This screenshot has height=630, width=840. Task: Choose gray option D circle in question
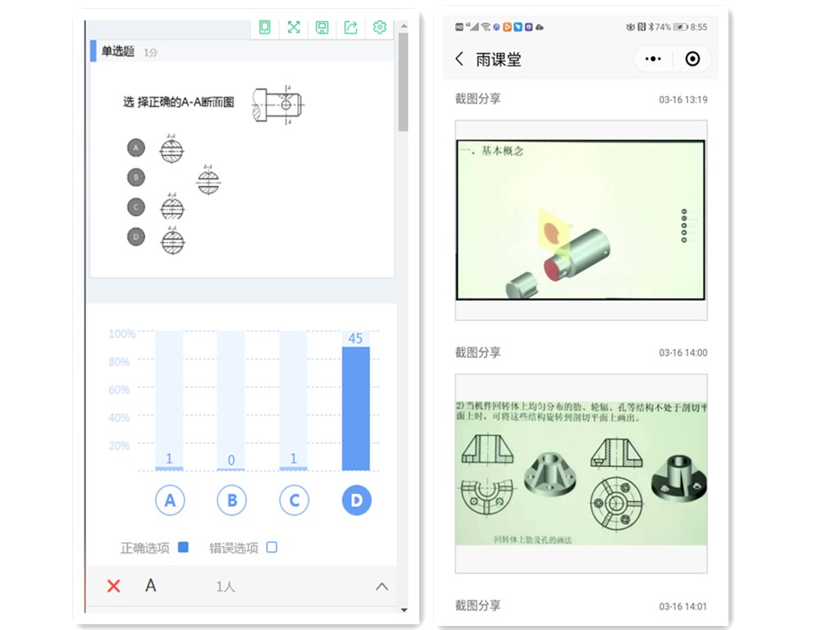(136, 237)
